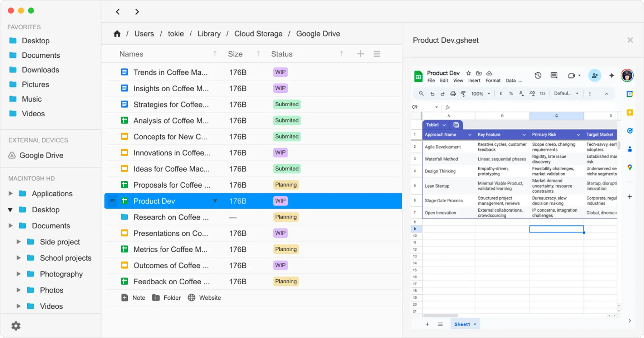Viewport: 644px width, 338px height.
Task: Sort by Size column arrow
Action: [258, 54]
